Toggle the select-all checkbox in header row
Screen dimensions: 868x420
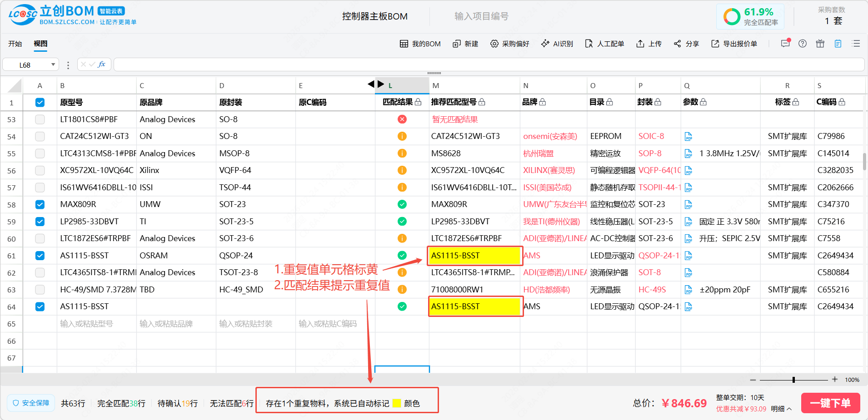point(40,102)
